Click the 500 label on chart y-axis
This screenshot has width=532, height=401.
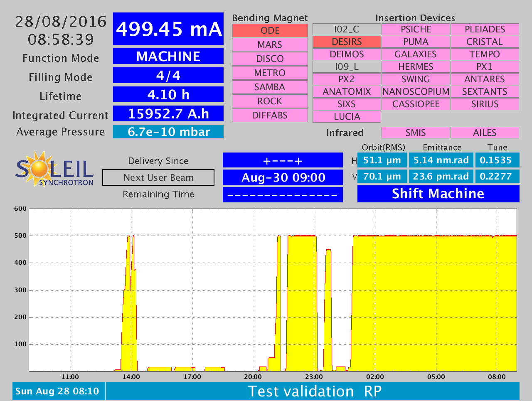click(20, 236)
